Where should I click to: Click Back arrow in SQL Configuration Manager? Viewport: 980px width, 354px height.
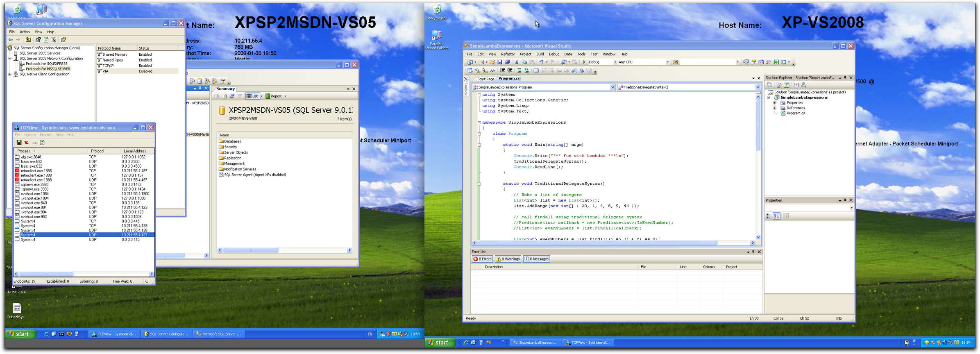click(11, 40)
